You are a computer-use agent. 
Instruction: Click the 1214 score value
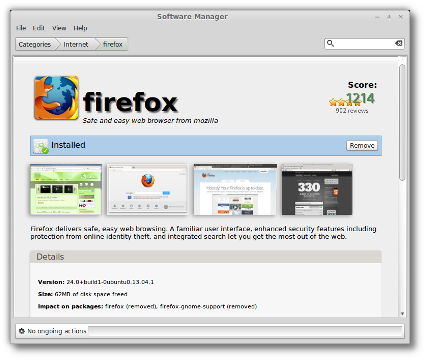360,98
